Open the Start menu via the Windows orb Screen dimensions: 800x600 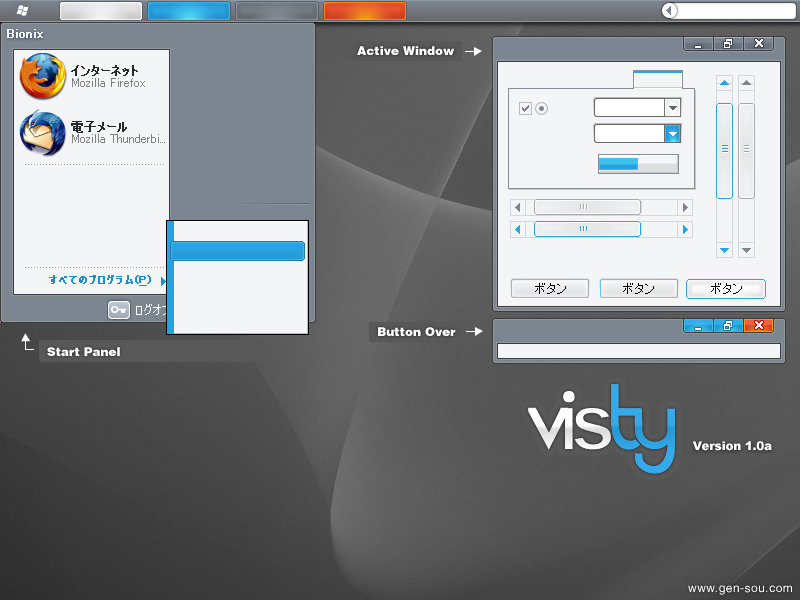point(20,10)
